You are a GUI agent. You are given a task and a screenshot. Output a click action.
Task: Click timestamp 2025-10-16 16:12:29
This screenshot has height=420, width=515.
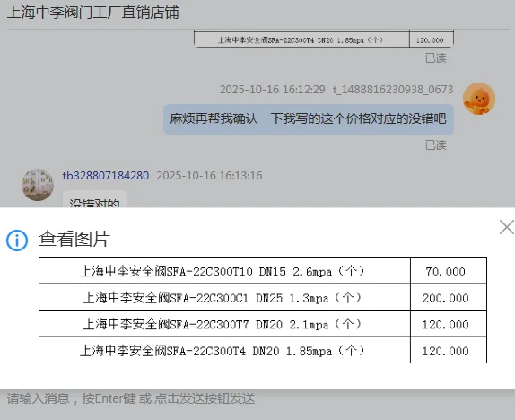tap(272, 90)
